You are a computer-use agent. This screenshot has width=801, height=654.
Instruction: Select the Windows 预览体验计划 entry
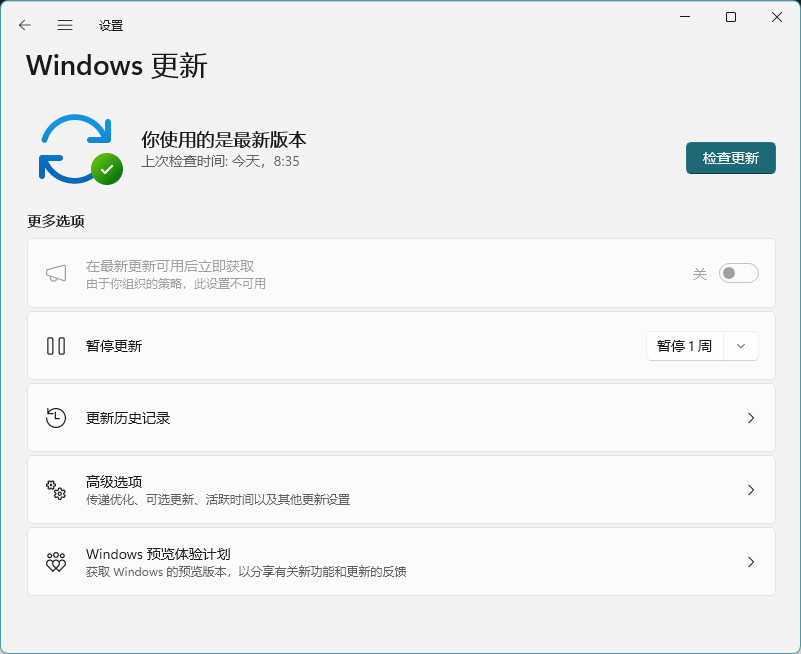pos(159,554)
